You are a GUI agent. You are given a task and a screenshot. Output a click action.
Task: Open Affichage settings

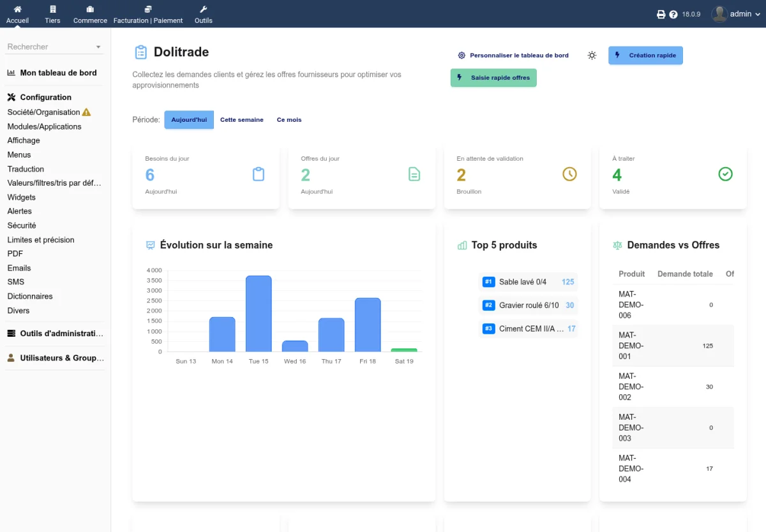tap(24, 140)
